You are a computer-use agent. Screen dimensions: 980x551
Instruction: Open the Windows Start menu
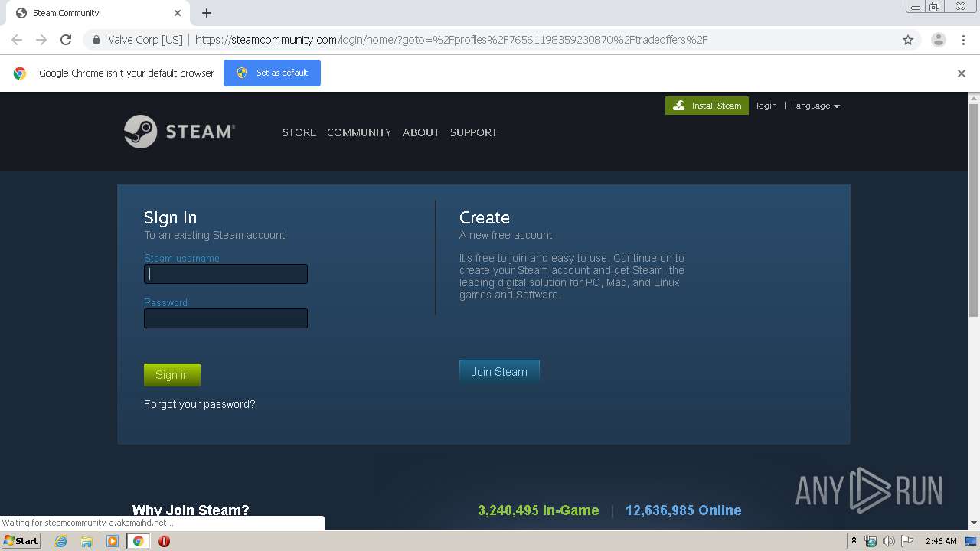[21, 541]
